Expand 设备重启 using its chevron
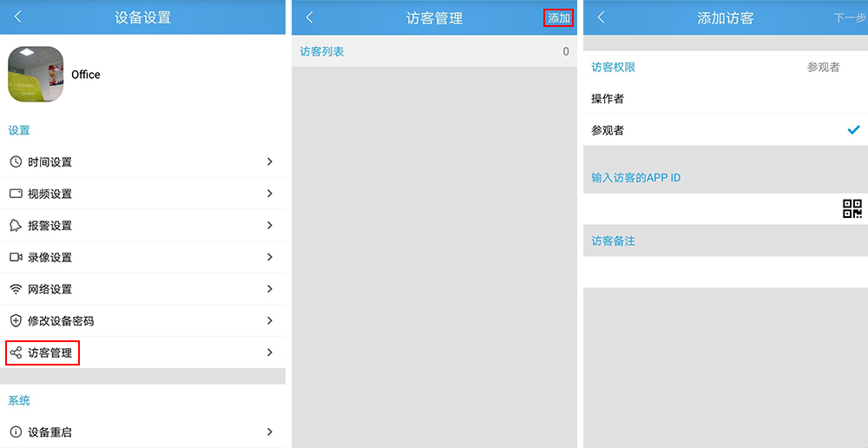Screen dimensions: 868x448 coord(270,432)
